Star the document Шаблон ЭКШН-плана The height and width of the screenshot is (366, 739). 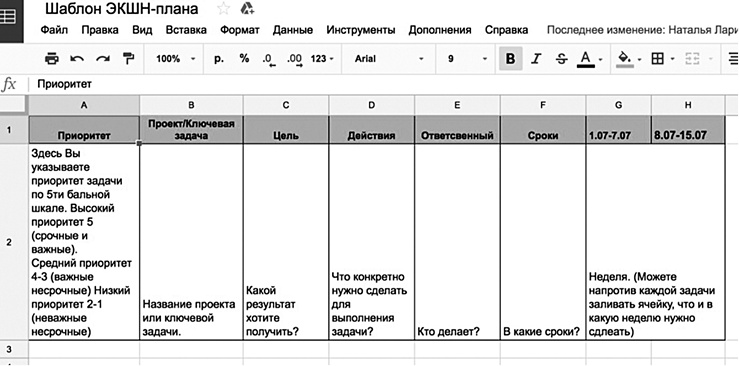(x=223, y=8)
